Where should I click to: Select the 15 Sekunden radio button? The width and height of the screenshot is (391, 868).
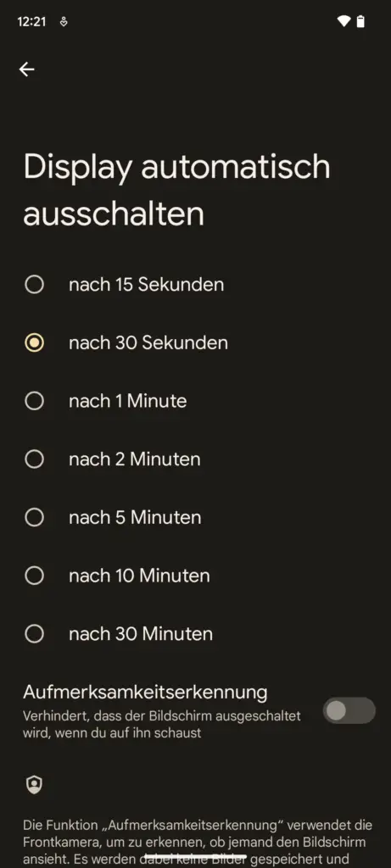[x=34, y=285]
